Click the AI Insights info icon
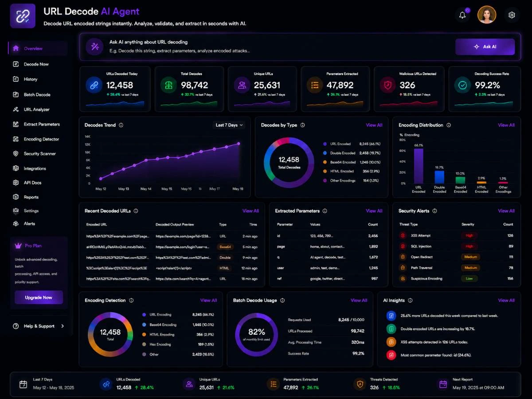This screenshot has height=399, width=532. (410, 301)
